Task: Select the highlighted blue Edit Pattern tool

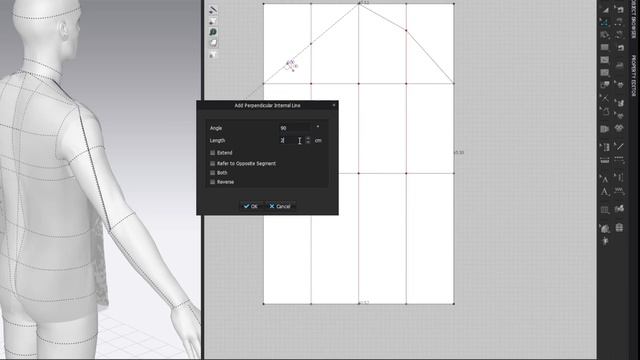Action: [604, 22]
